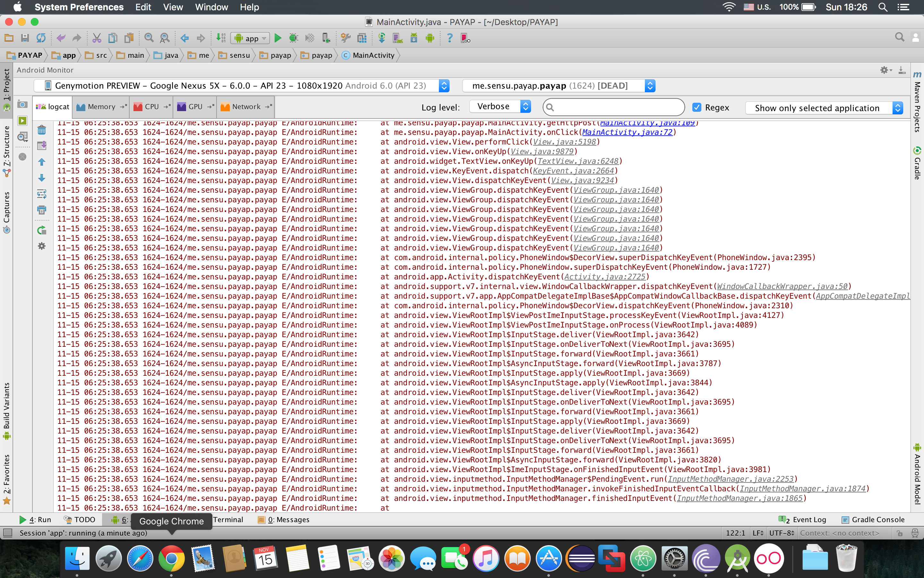Click the Debug app bug icon
The width and height of the screenshot is (924, 578).
tap(293, 38)
